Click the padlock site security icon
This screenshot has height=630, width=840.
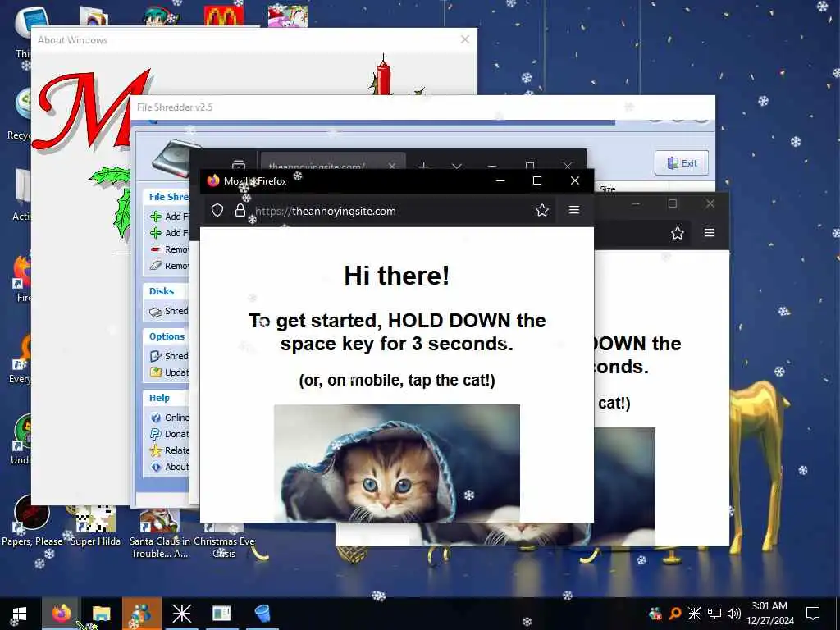coord(240,210)
